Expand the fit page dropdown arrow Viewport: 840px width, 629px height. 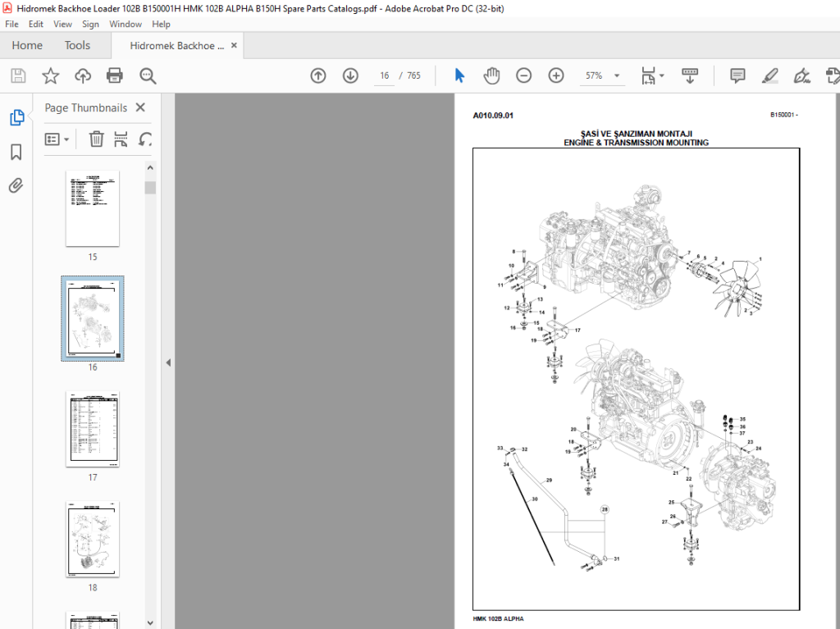pyautogui.click(x=662, y=75)
